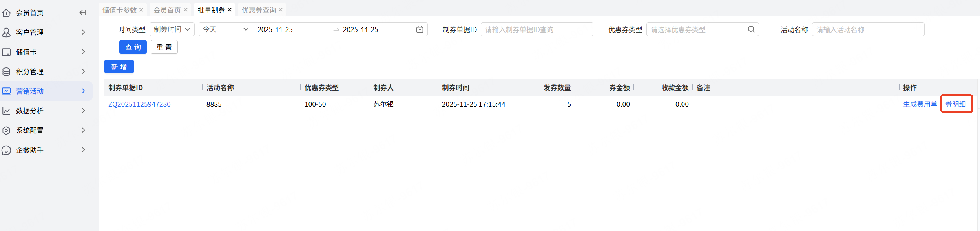The image size is (980, 231).
Task: Switch to the 会员首页 tab
Action: [x=167, y=10]
